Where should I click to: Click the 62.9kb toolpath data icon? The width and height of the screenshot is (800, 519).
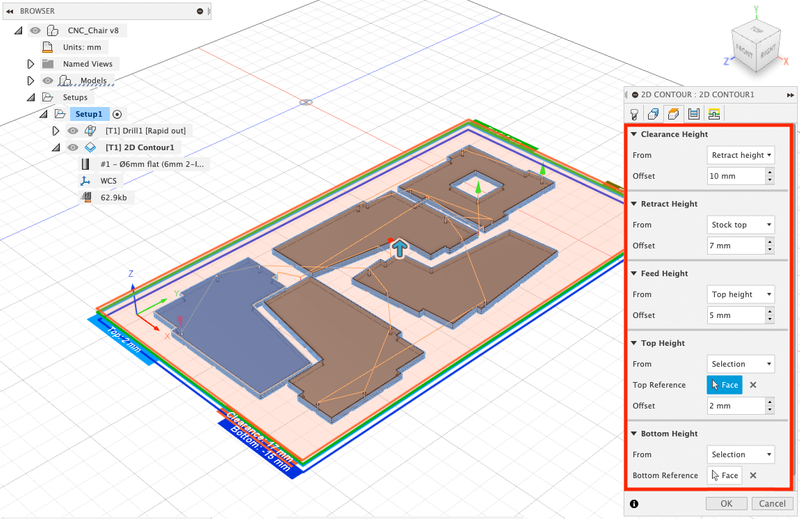pos(84,198)
